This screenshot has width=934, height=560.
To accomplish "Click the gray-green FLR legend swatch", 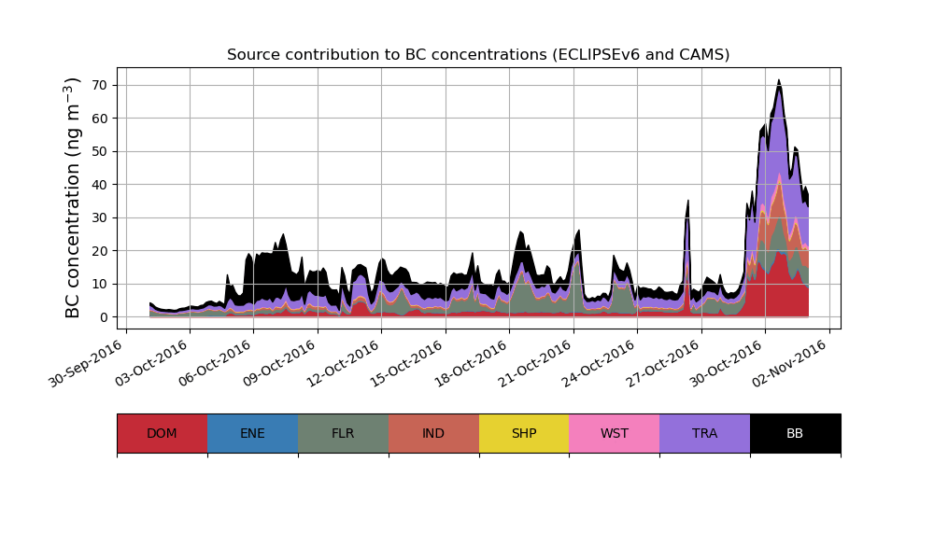I will click(x=343, y=433).
